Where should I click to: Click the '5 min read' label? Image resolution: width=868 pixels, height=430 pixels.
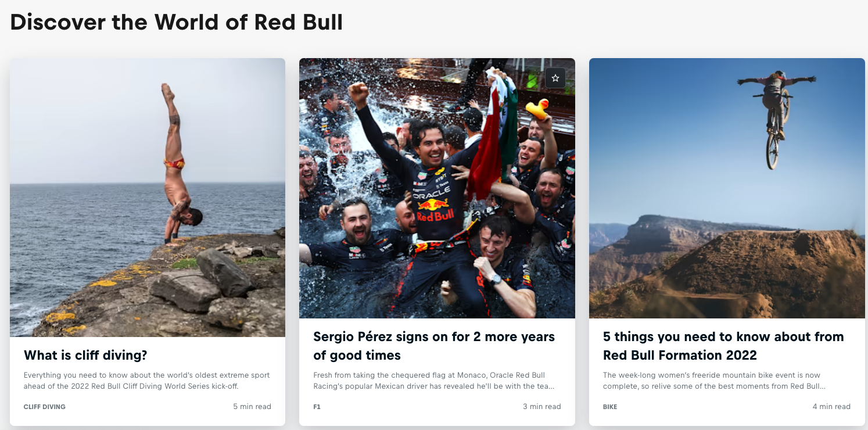252,406
